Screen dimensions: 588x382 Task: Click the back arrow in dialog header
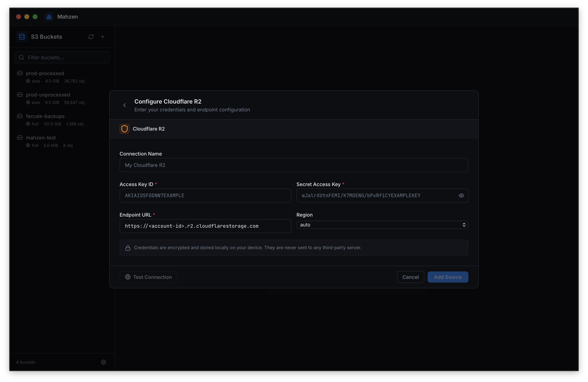click(x=125, y=105)
